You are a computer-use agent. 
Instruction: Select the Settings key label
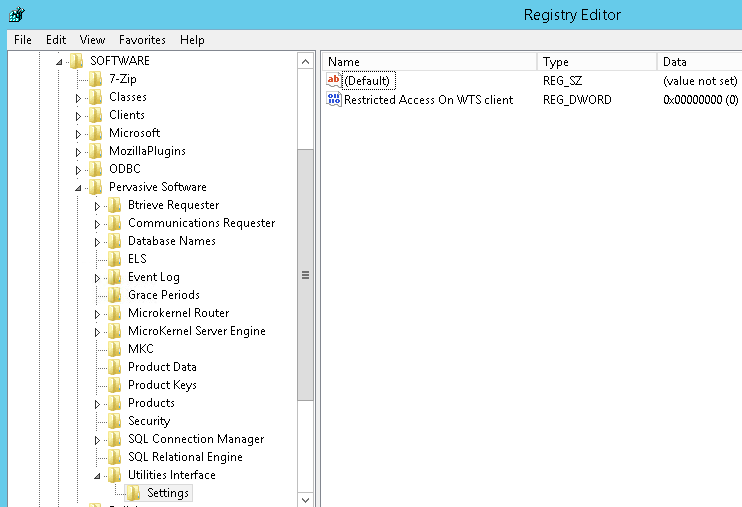tap(168, 493)
